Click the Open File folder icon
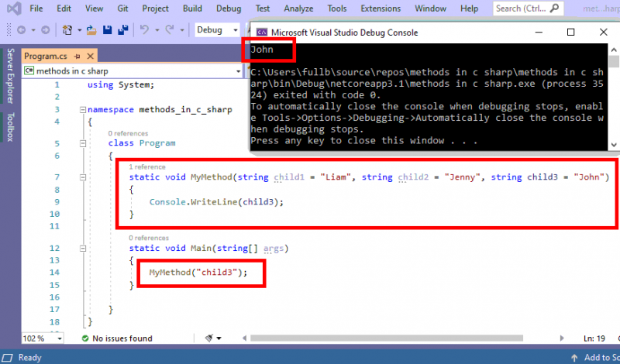620x364 pixels. [91, 30]
